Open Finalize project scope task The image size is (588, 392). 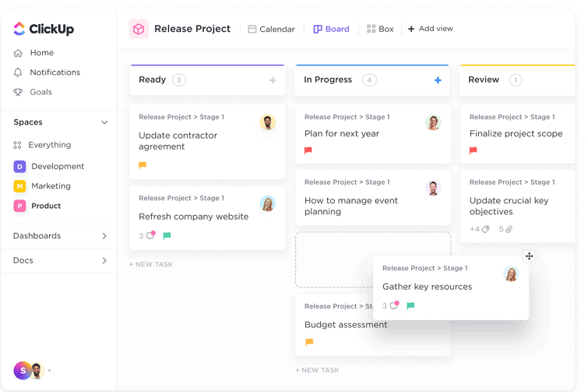click(x=516, y=133)
